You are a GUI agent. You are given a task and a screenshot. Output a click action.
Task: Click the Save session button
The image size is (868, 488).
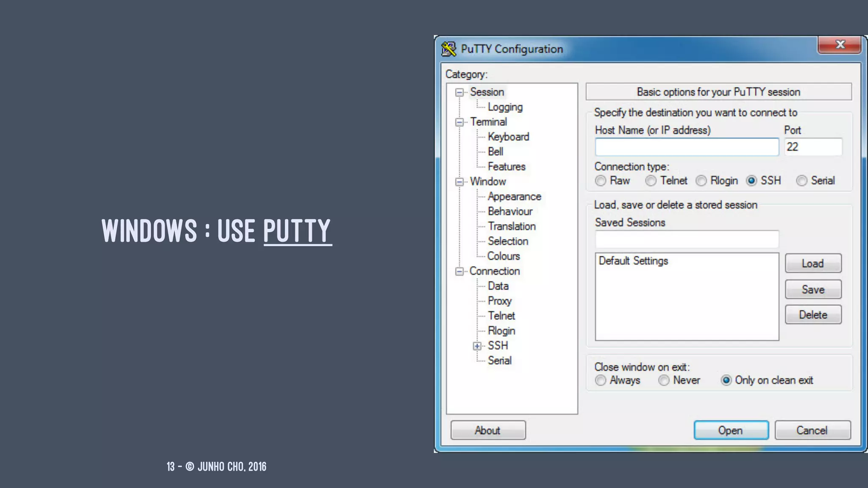(812, 290)
